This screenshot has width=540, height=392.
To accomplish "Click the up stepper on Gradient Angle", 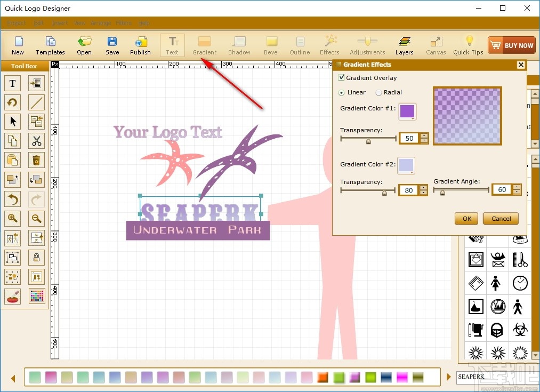I will (x=517, y=187).
